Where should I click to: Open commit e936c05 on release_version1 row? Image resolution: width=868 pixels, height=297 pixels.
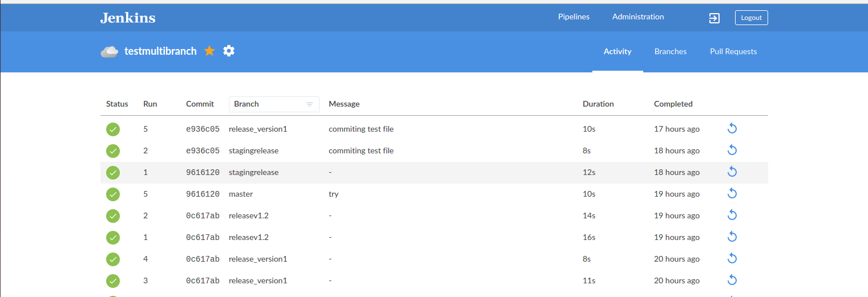click(x=203, y=129)
